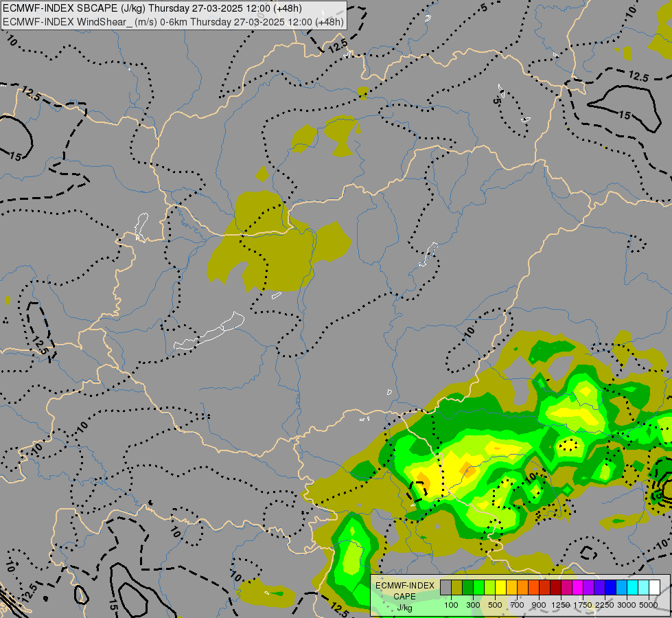Click the 'CAPE' label in the legend
672x618 pixels.
coord(404,597)
